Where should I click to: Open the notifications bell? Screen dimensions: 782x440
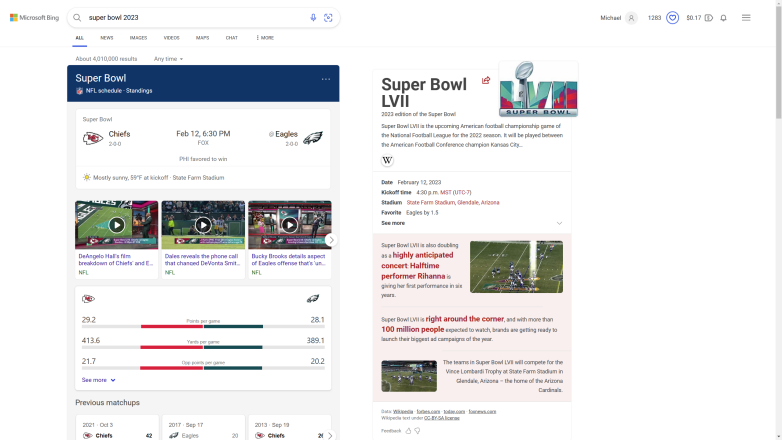coord(723,17)
